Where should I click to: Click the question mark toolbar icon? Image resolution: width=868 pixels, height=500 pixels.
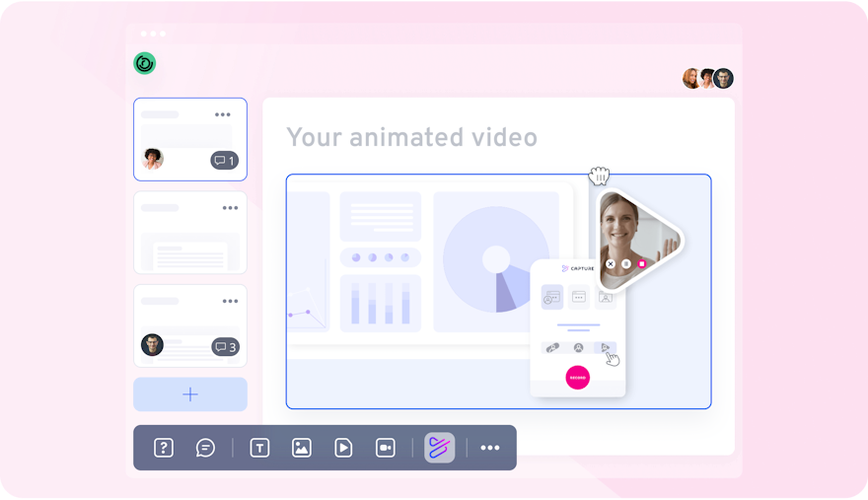[x=164, y=448]
